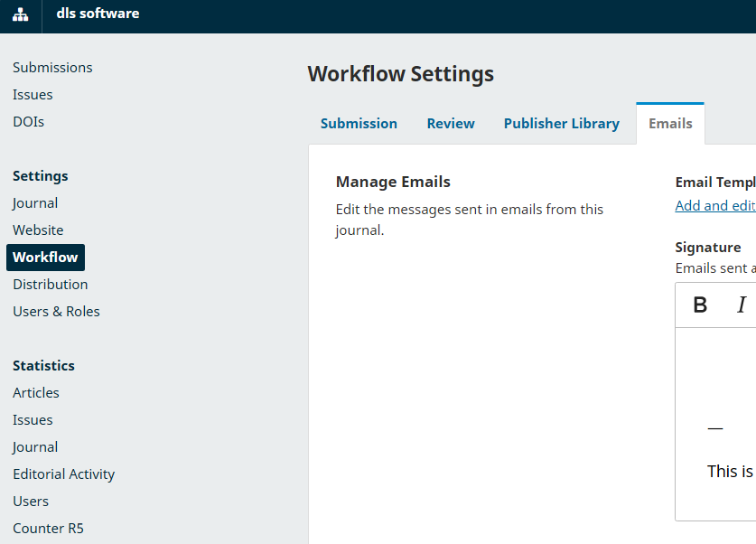Viewport: 756px width, 544px height.
Task: Toggle Italic formatting in signature editor
Action: 741,305
